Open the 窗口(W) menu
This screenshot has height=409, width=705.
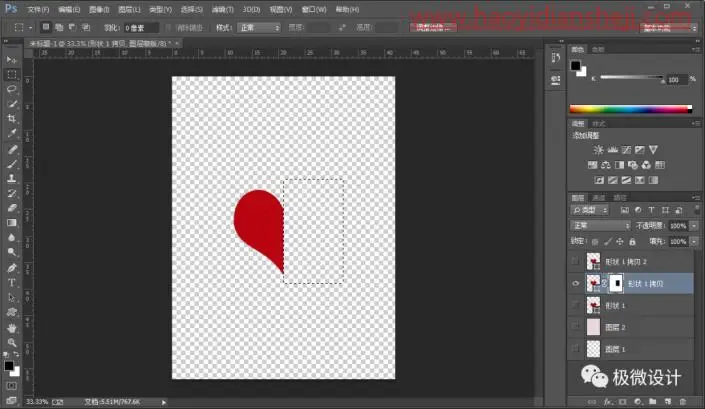314,9
